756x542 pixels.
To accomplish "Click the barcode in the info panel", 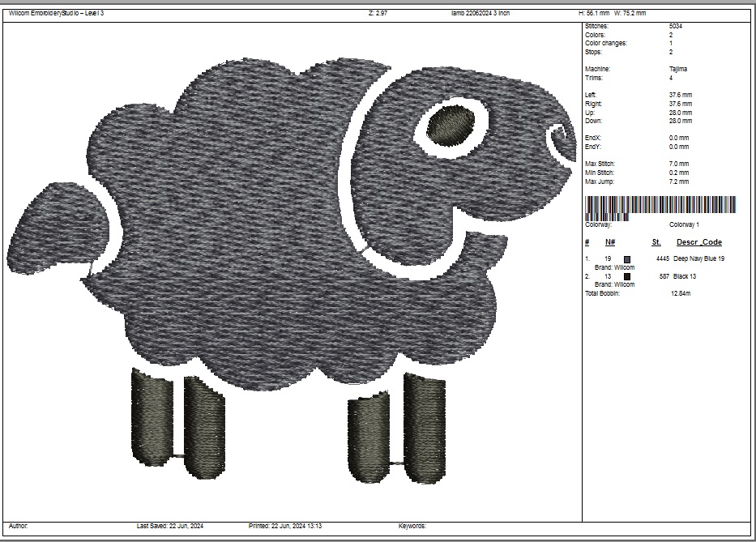I will coord(660,206).
